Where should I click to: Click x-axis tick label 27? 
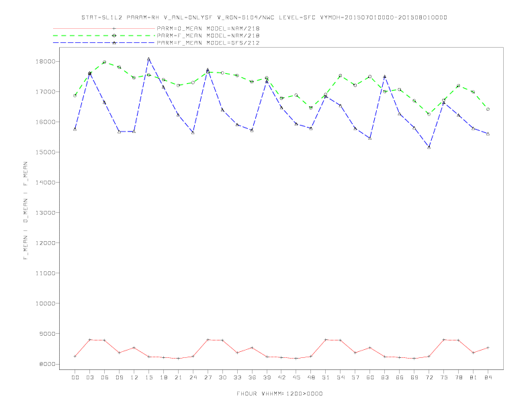[x=208, y=377]
